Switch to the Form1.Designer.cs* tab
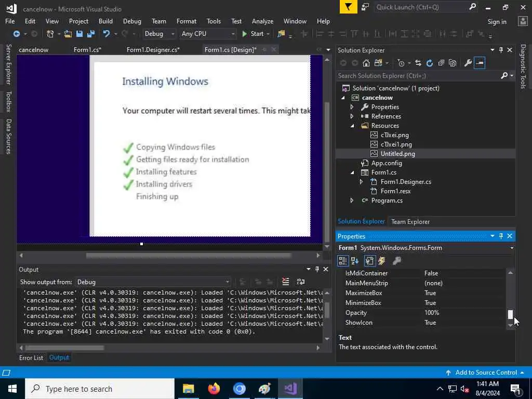 (x=153, y=50)
